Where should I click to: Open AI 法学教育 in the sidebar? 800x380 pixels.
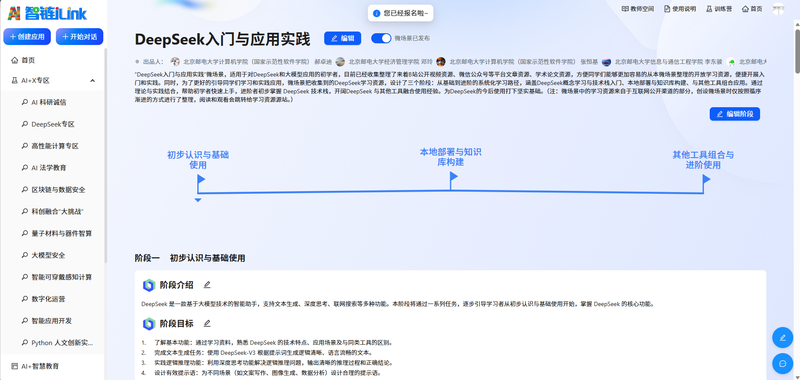(x=49, y=168)
